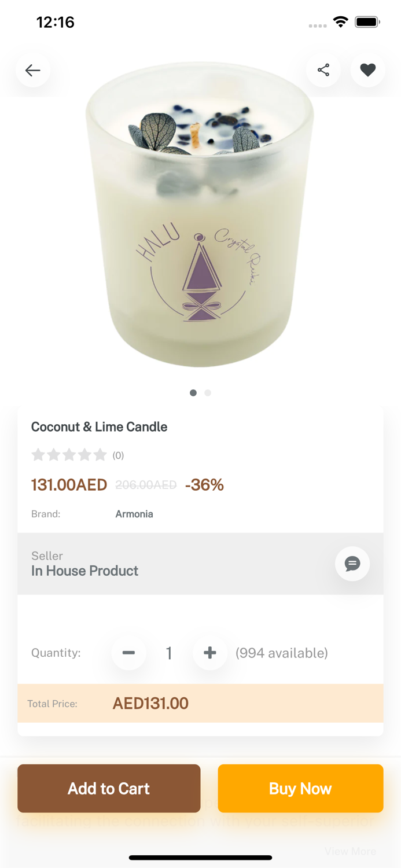Image resolution: width=401 pixels, height=868 pixels.
Task: Toggle the heart wishlist icon
Action: click(368, 71)
